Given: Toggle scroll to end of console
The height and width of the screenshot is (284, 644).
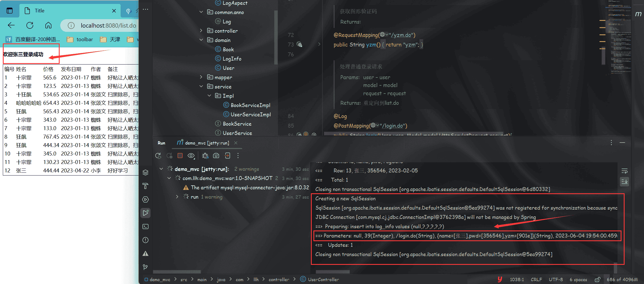Looking at the screenshot, I should coord(624,181).
